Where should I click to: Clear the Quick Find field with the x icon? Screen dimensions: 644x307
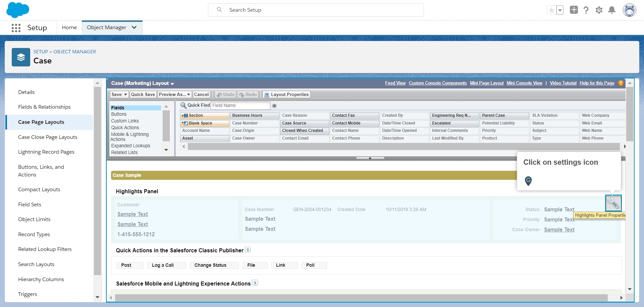(x=274, y=106)
